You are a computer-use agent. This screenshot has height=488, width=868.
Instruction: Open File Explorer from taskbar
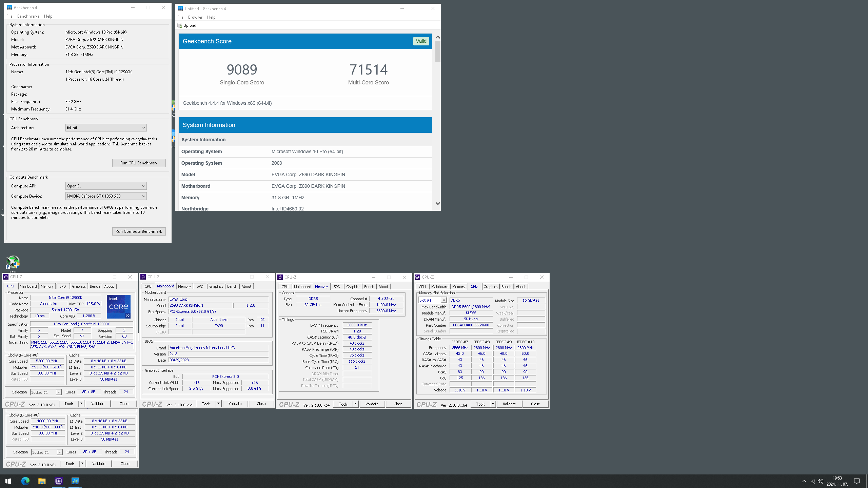(42, 481)
